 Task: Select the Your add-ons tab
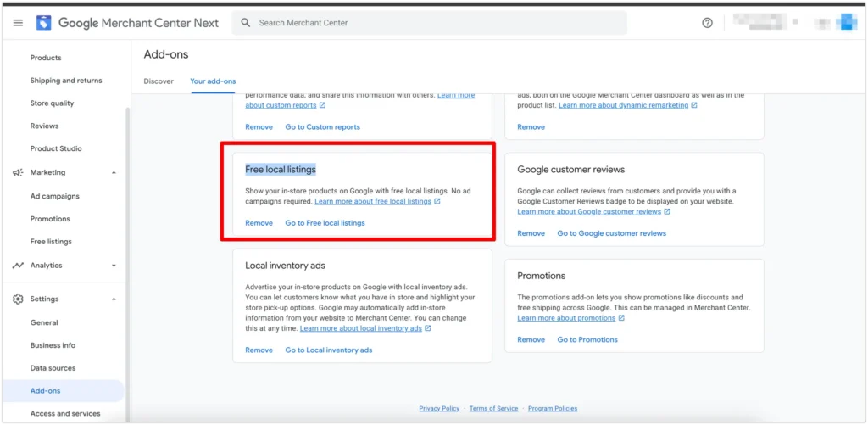point(213,81)
